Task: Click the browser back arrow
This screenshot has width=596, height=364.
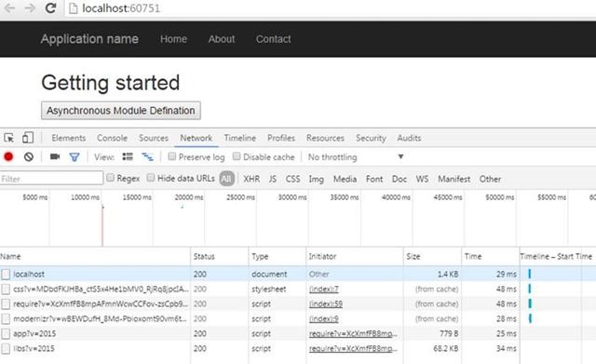Action: 9,8
